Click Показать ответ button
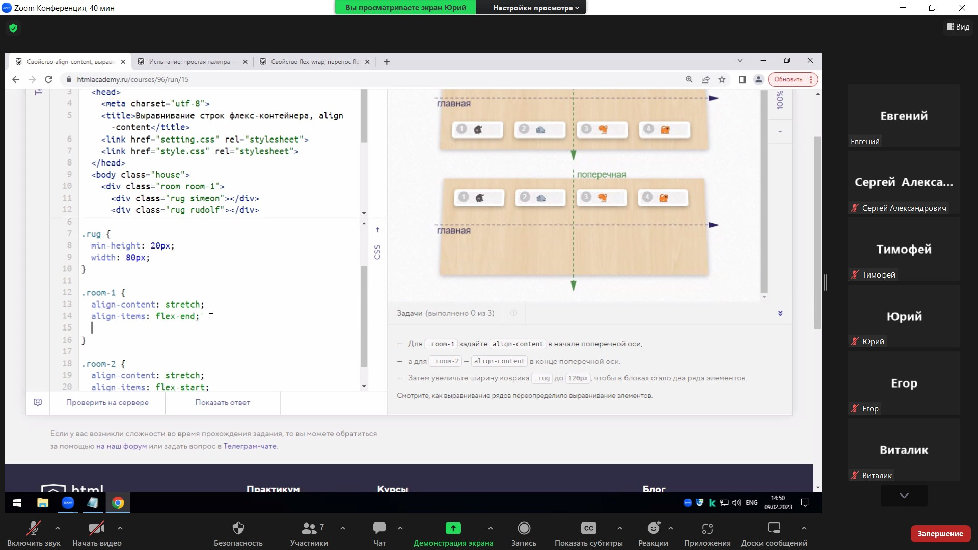The image size is (978, 550). coord(223,402)
